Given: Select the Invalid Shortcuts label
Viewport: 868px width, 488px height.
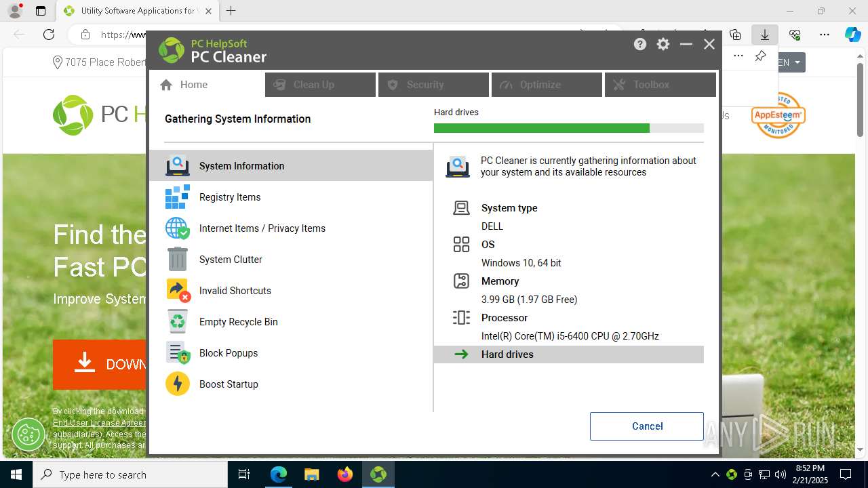Looking at the screenshot, I should (x=235, y=291).
